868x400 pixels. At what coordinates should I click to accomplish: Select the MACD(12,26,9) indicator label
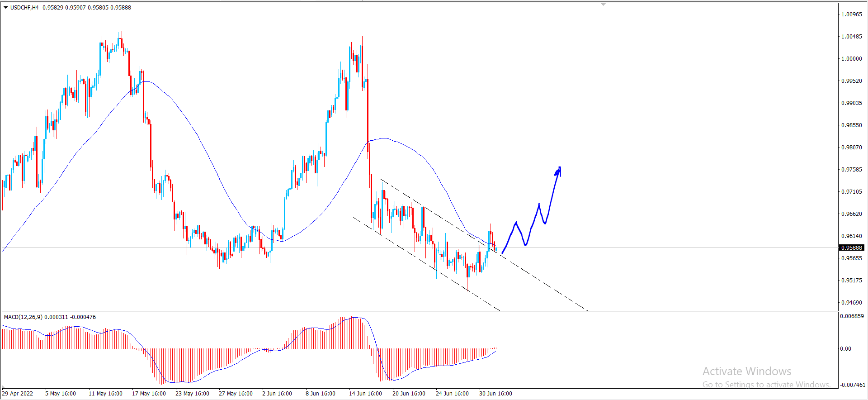(x=23, y=317)
